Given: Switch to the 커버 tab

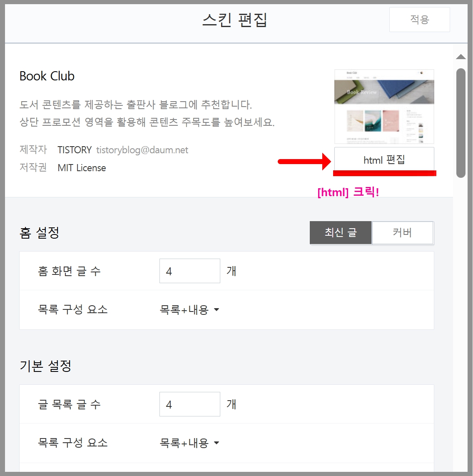Looking at the screenshot, I should [403, 232].
